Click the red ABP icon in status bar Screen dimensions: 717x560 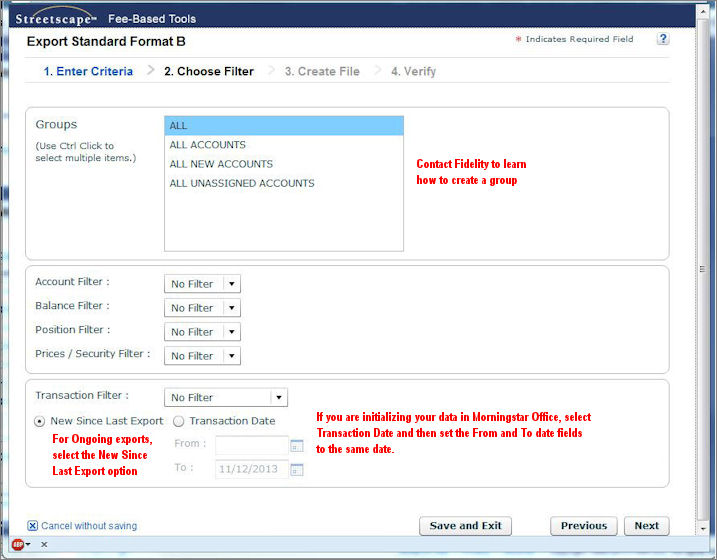coord(17,544)
